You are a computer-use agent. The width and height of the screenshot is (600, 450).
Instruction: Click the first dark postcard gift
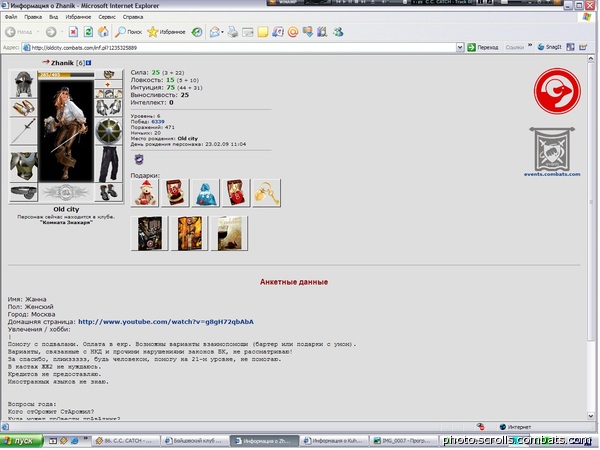[x=150, y=233]
